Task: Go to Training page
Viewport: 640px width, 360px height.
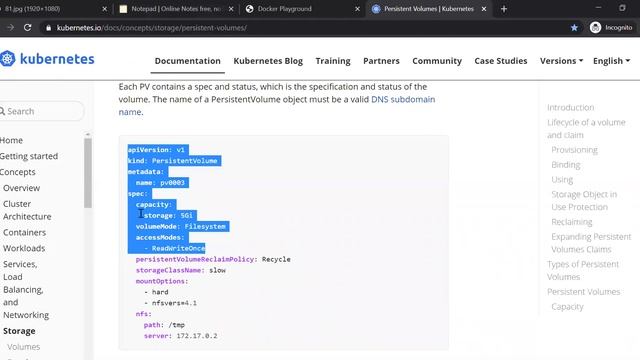Action: click(x=333, y=61)
